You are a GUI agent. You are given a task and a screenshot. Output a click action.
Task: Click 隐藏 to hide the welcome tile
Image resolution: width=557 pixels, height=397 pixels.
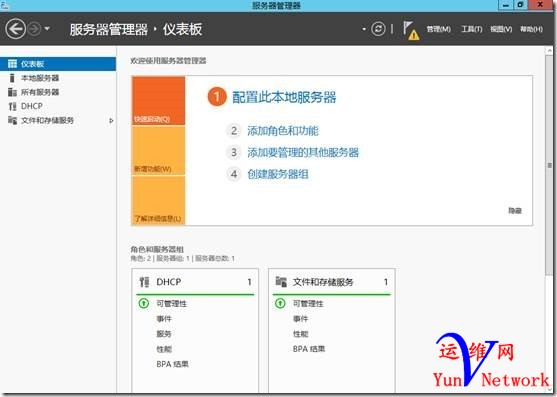click(x=515, y=211)
